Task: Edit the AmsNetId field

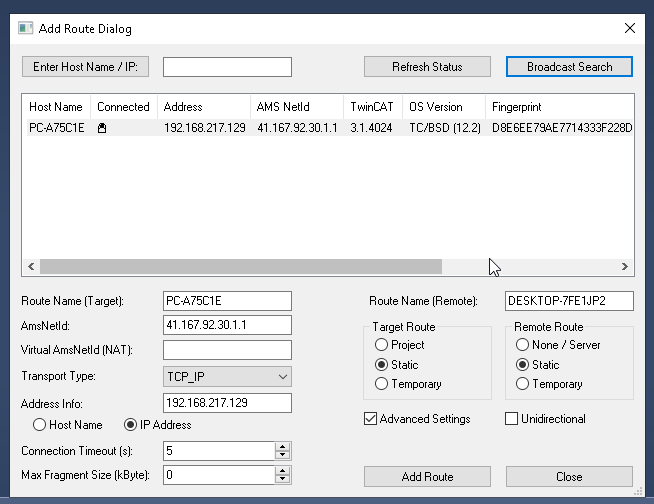Action: [227, 325]
